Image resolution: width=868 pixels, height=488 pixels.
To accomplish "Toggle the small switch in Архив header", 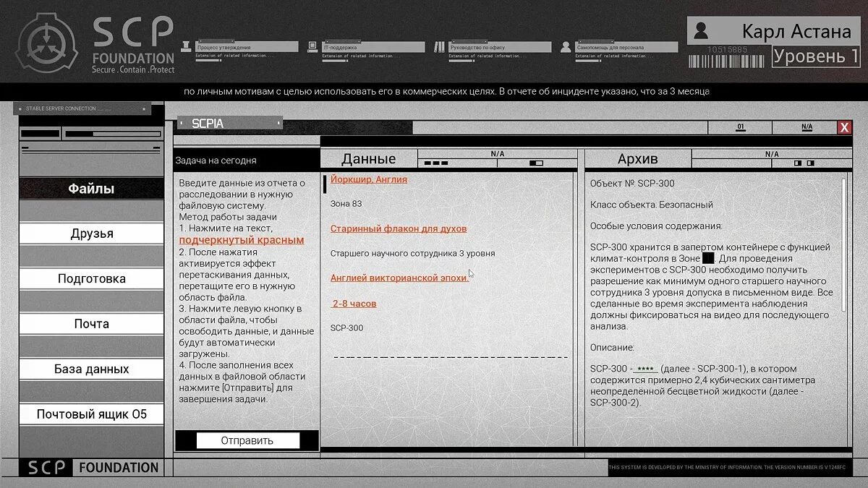I will (803, 163).
